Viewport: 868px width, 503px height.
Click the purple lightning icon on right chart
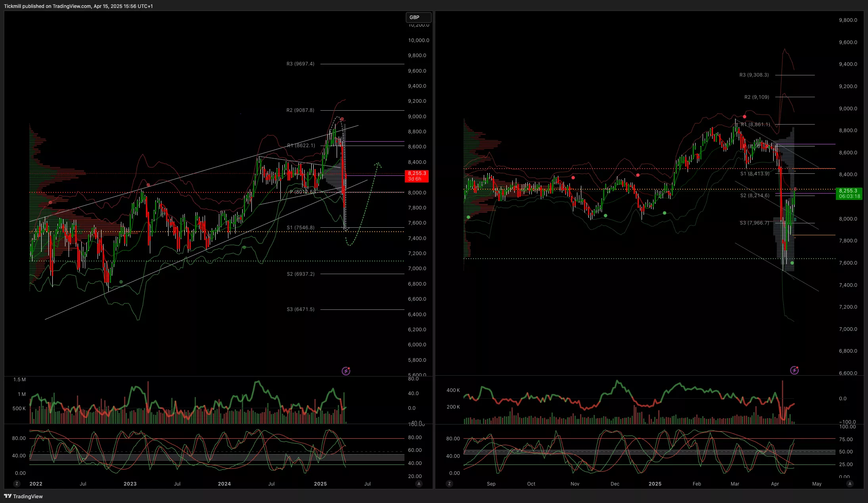coord(794,370)
